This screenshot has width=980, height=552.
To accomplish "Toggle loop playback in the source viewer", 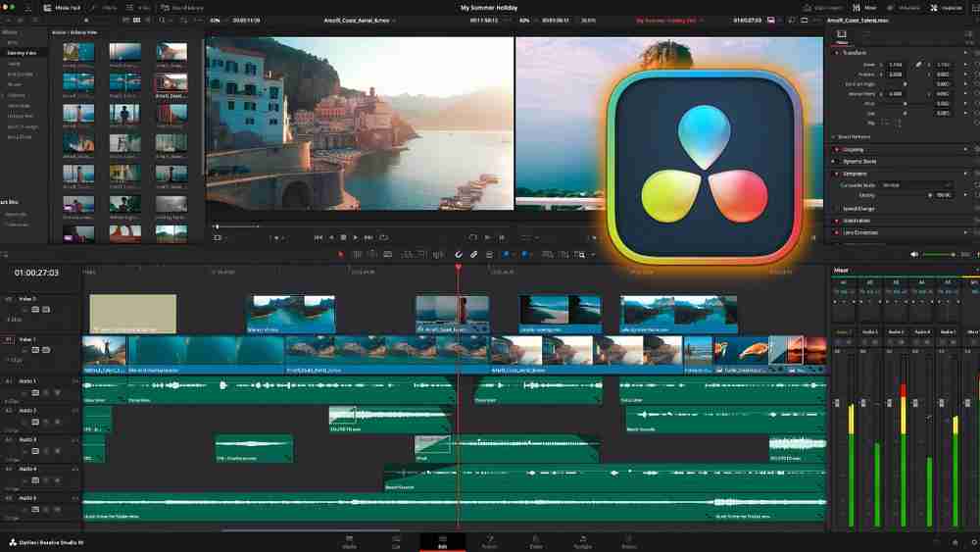I will (384, 237).
